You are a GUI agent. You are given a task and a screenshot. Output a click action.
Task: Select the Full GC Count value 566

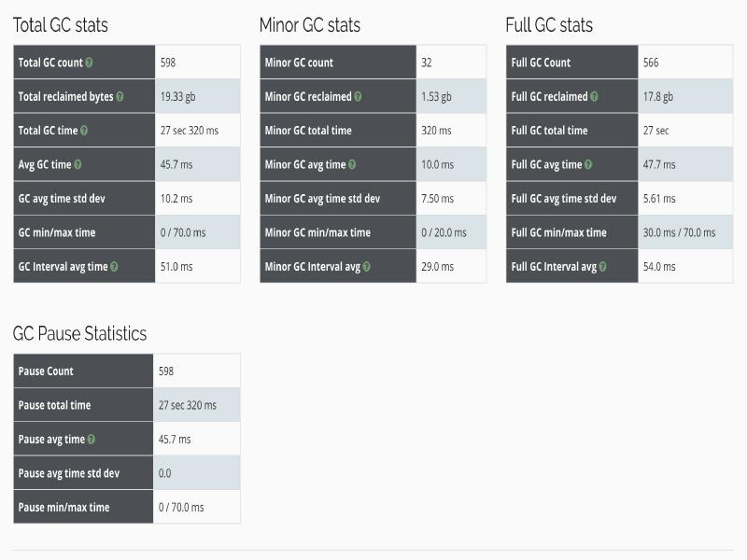pos(651,63)
